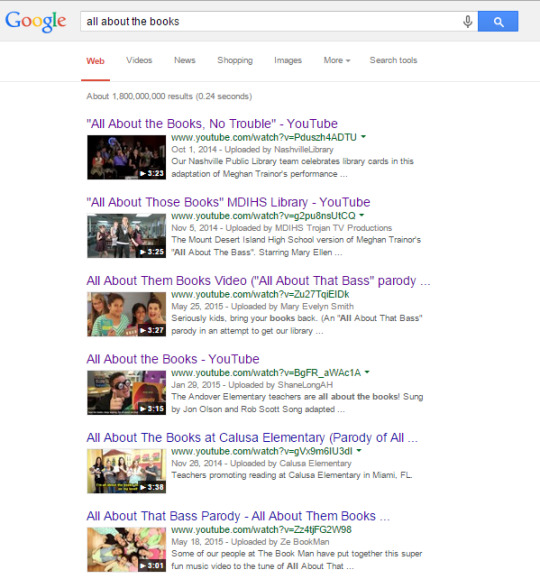Viewport: 540px width, 579px height.
Task: Click the URL www.youtube.com/watch?v=Zu27TqiEIDk
Action: [260, 294]
